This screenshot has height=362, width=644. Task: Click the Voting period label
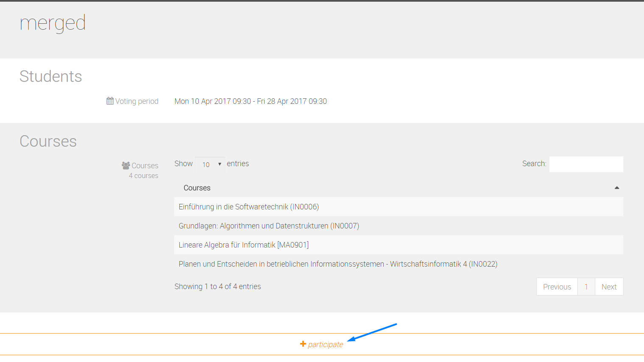(137, 101)
